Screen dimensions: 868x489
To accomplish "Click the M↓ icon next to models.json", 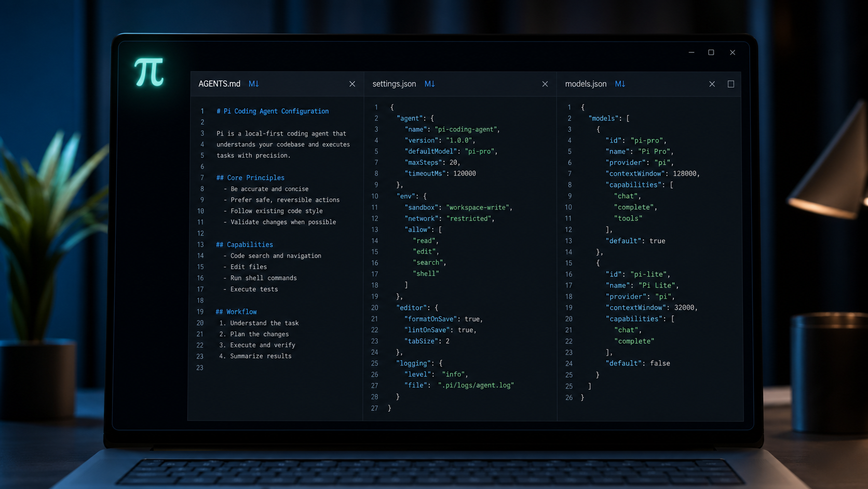I will pyautogui.click(x=620, y=84).
